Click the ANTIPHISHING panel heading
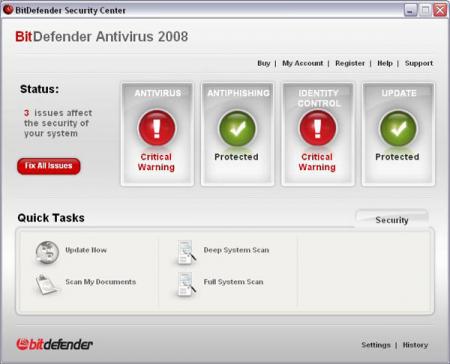Viewport: 450px width, 364px height. 238,93
